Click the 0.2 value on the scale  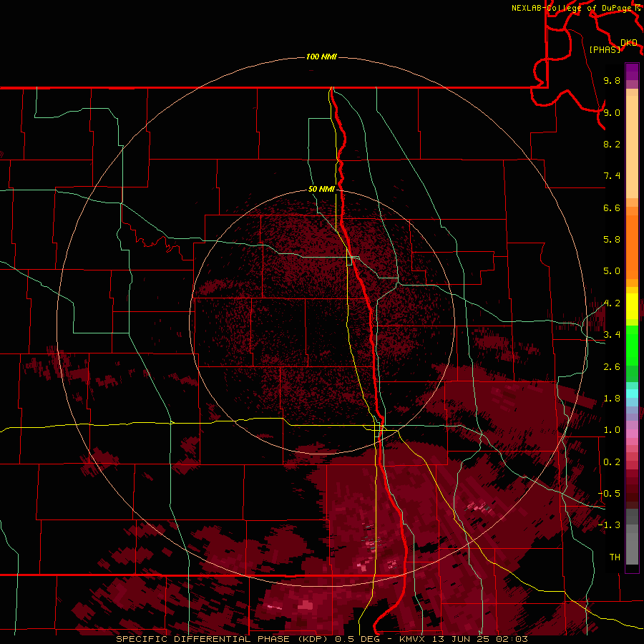pos(612,462)
